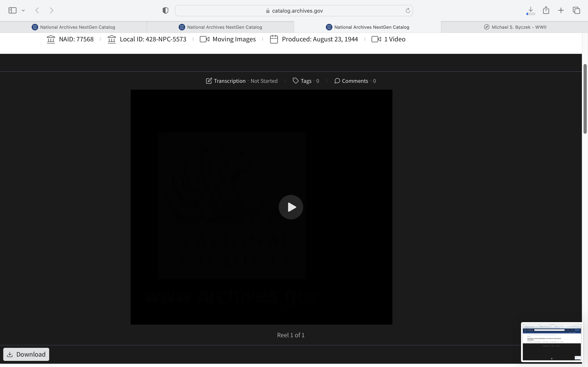The width and height of the screenshot is (588, 367).
Task: Expand the sidebar tab group dropdown
Action: [23, 10]
